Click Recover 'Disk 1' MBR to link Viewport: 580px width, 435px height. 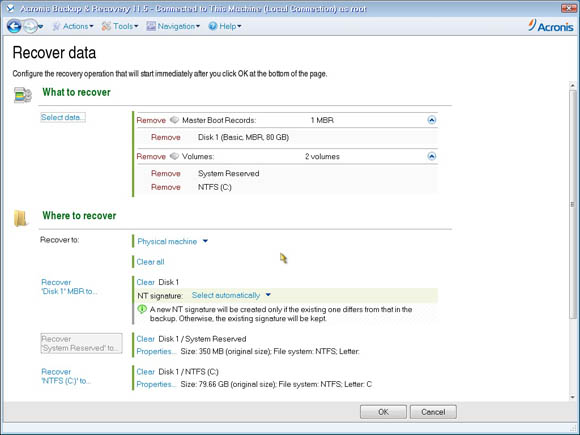tap(69, 287)
